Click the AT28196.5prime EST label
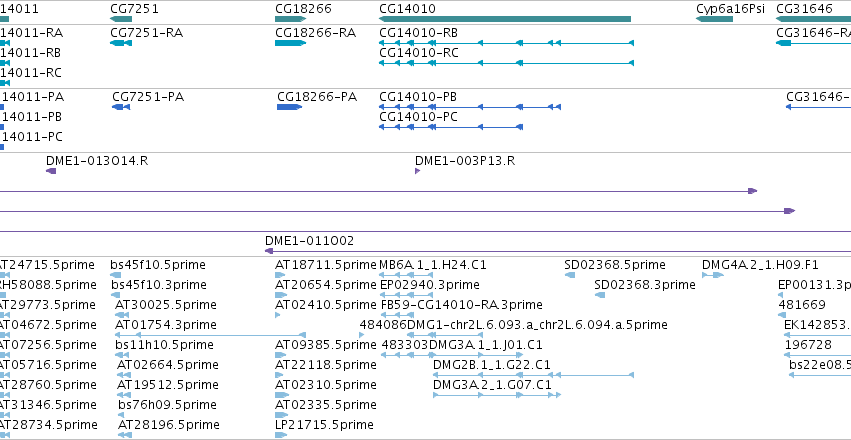 coord(169,424)
